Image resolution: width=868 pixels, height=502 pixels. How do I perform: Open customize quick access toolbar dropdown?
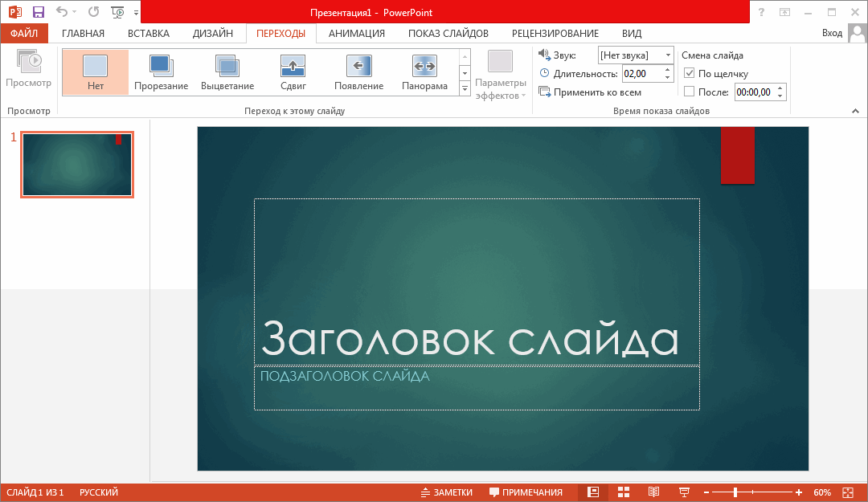point(136,13)
